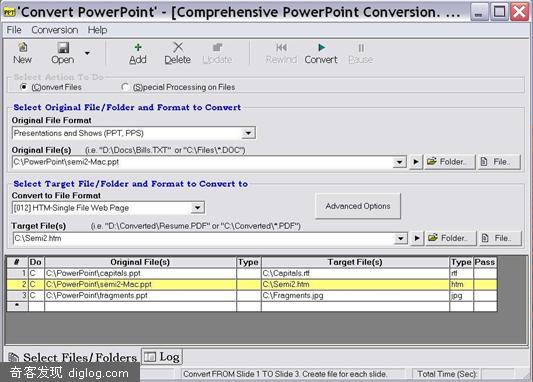The image size is (533, 382).
Task: Browse File for original files
Action: click(x=499, y=162)
